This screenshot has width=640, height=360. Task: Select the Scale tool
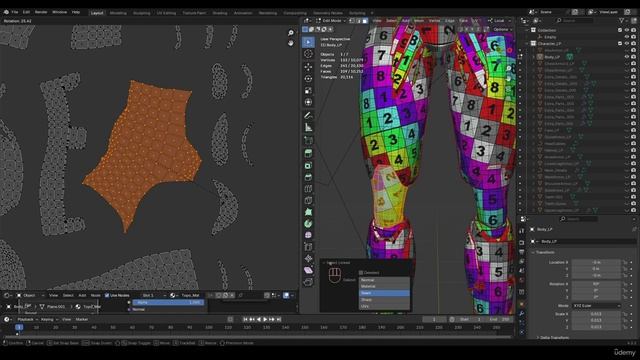click(x=309, y=90)
